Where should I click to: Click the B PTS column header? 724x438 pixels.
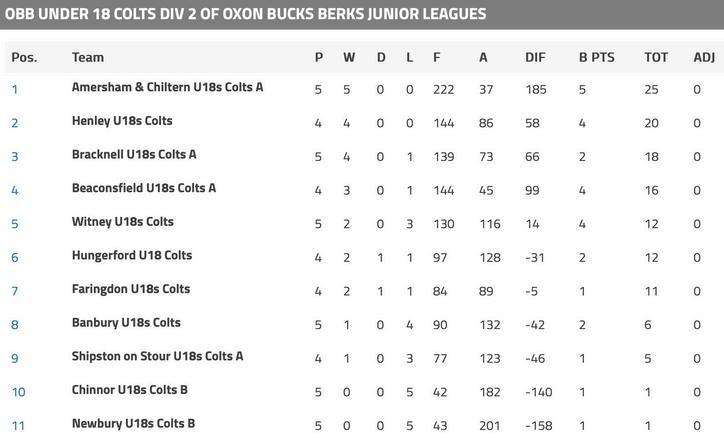pyautogui.click(x=596, y=58)
